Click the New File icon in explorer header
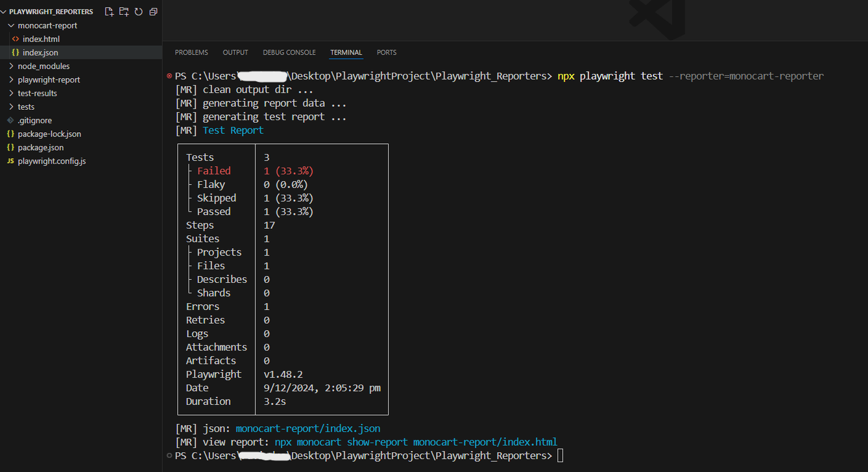 pos(109,12)
